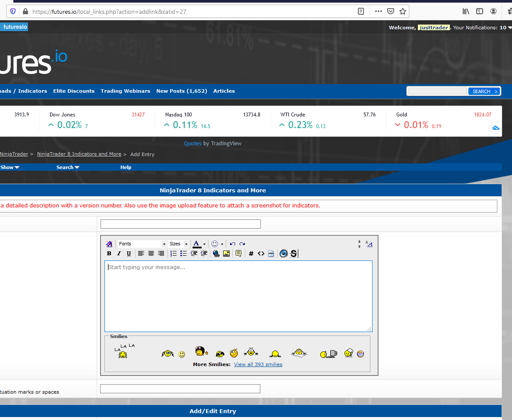The image size is (512, 420).
Task: Click the futuresio badge button
Action: pos(14,27)
